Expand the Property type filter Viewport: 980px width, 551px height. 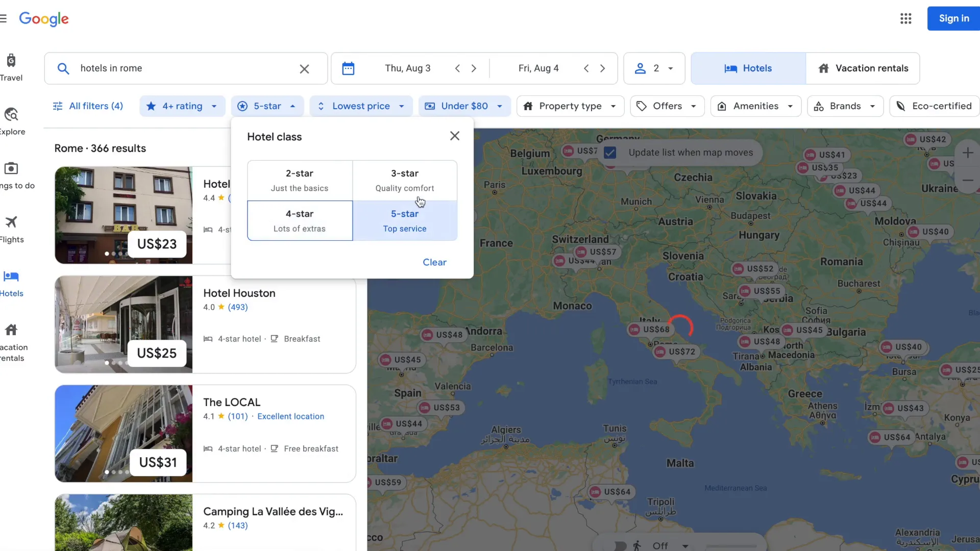point(570,106)
